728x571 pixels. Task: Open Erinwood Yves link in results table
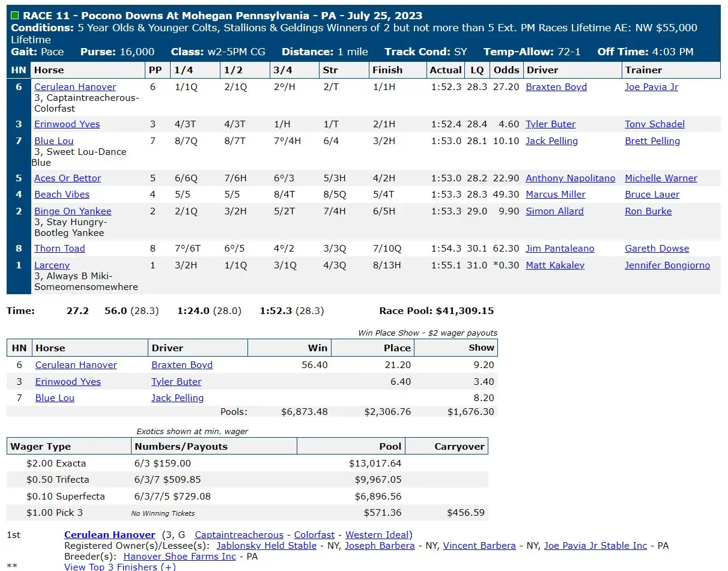67,124
